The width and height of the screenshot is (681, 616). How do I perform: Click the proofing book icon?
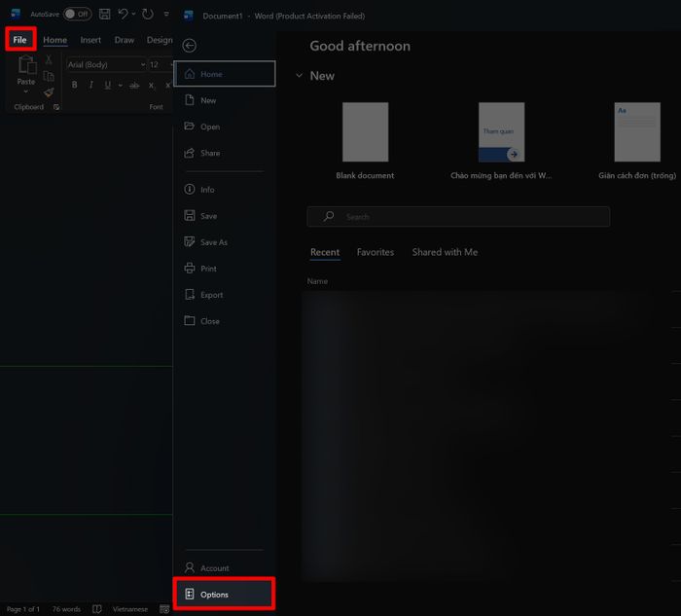tap(97, 609)
